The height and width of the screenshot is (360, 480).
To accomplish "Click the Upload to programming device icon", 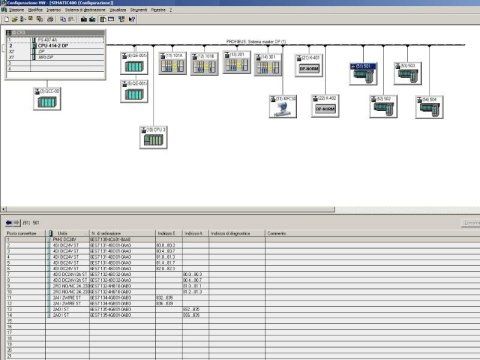I will [92, 19].
